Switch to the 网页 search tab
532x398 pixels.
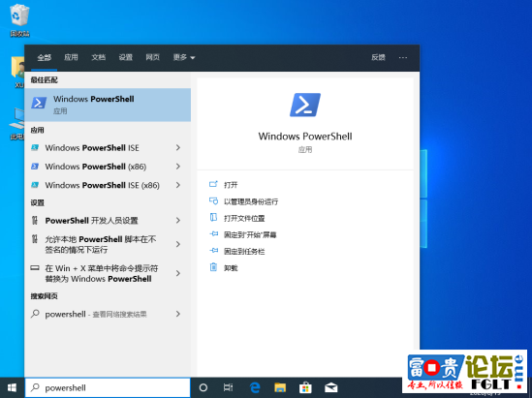click(153, 57)
